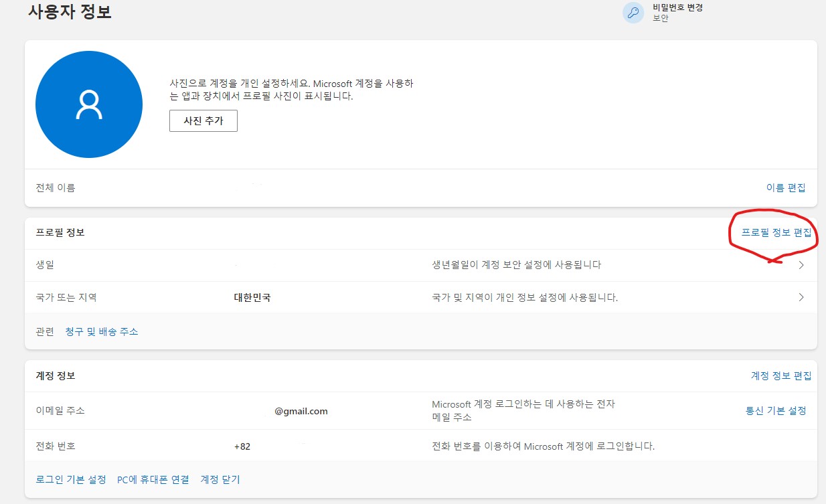The image size is (826, 504).
Task: Click the person silhouette inside the avatar circle
Action: click(89, 104)
